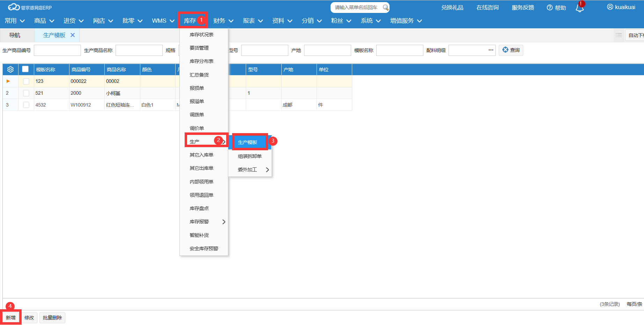Check the row with 模板名称 4532
Image resolution: width=644 pixels, height=325 pixels.
26,105
